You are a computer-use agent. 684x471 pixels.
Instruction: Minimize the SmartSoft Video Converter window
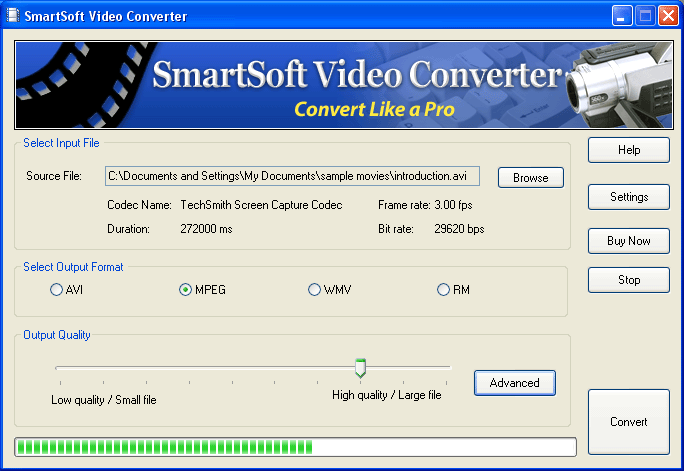point(622,16)
